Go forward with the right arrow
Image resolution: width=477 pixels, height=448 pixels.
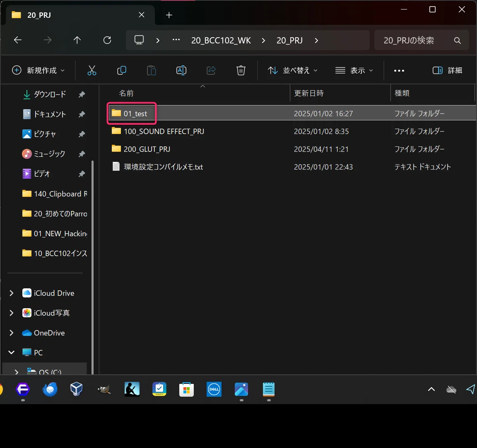48,40
